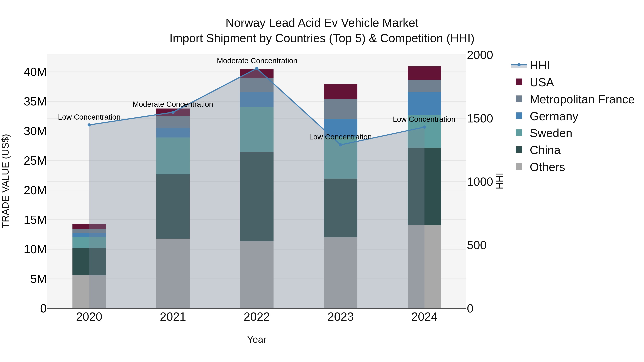Click the 2022 China bar segment
Screen dimensions: 644x362
[257, 196]
